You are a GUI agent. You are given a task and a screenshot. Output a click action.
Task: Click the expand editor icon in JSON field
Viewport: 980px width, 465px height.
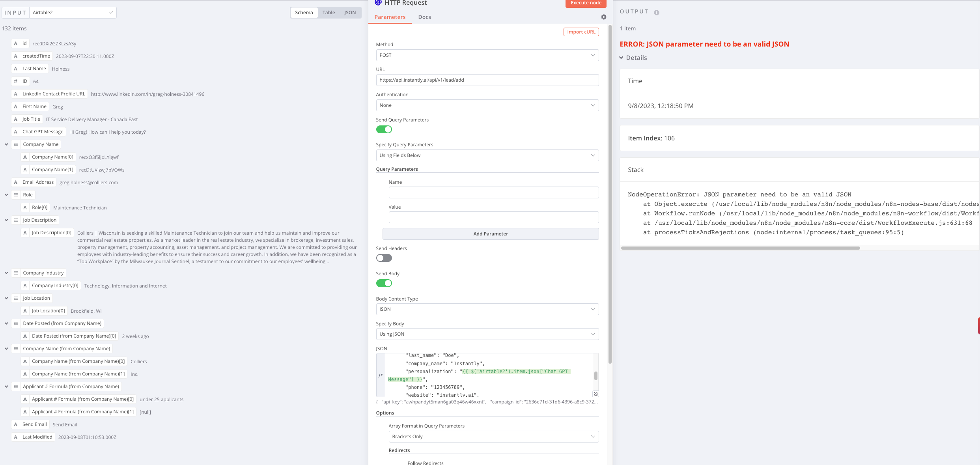tap(595, 394)
